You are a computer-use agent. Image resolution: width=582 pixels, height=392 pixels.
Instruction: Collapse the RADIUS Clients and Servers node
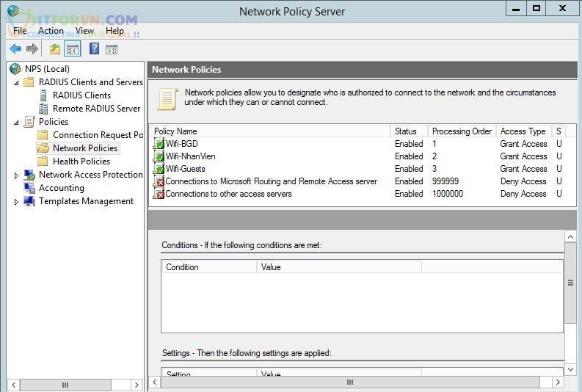(x=16, y=82)
